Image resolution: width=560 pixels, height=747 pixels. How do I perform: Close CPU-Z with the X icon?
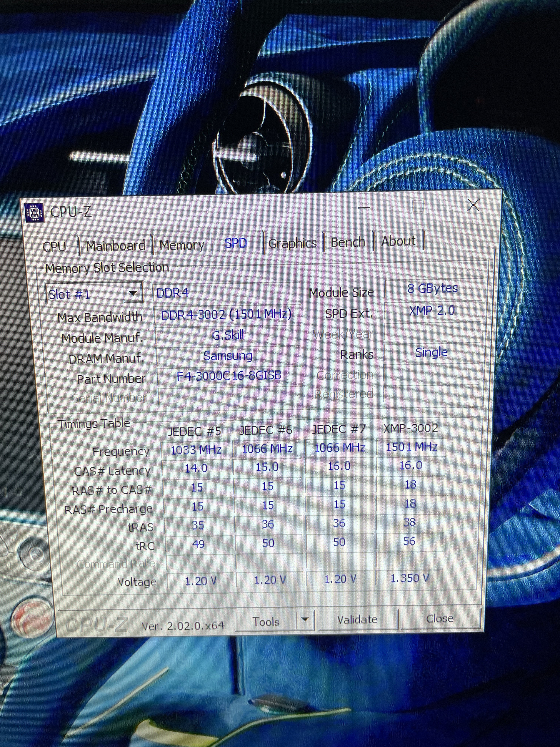point(473,205)
